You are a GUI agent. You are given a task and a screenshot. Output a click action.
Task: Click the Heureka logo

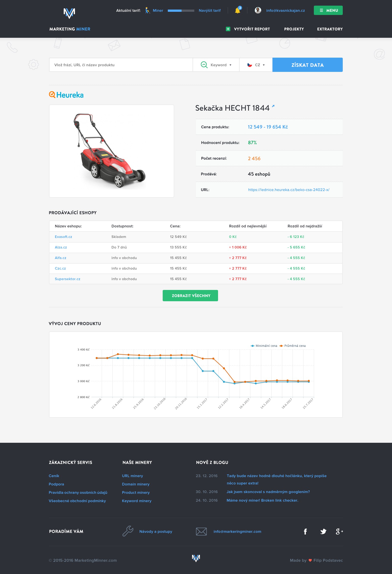click(x=66, y=95)
